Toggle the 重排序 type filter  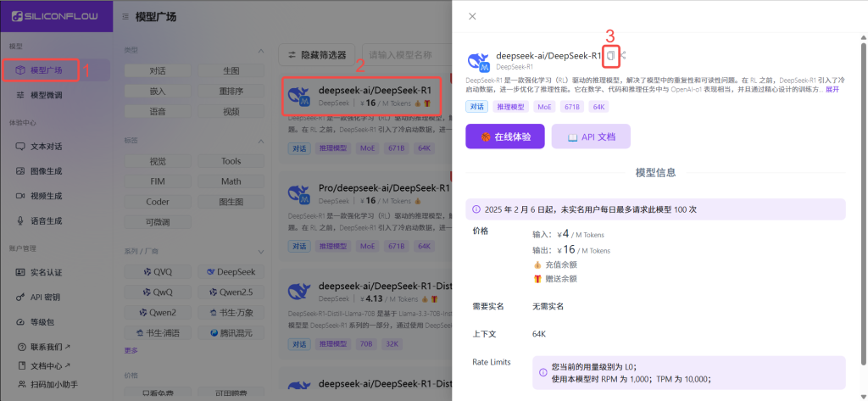(231, 91)
